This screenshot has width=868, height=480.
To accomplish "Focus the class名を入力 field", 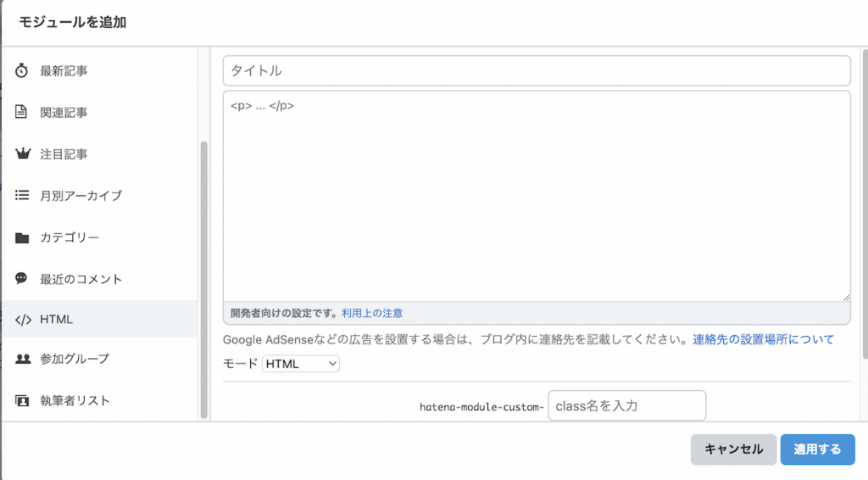I will [x=626, y=406].
